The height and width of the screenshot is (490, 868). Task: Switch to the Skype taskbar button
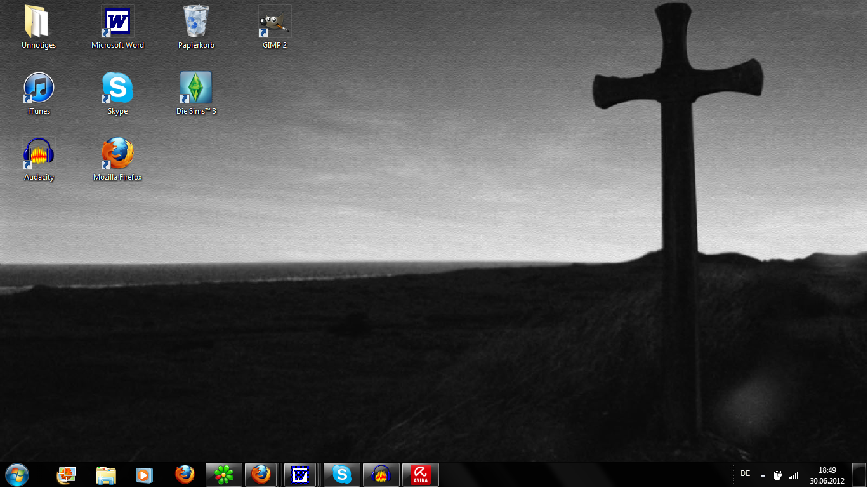click(x=342, y=475)
